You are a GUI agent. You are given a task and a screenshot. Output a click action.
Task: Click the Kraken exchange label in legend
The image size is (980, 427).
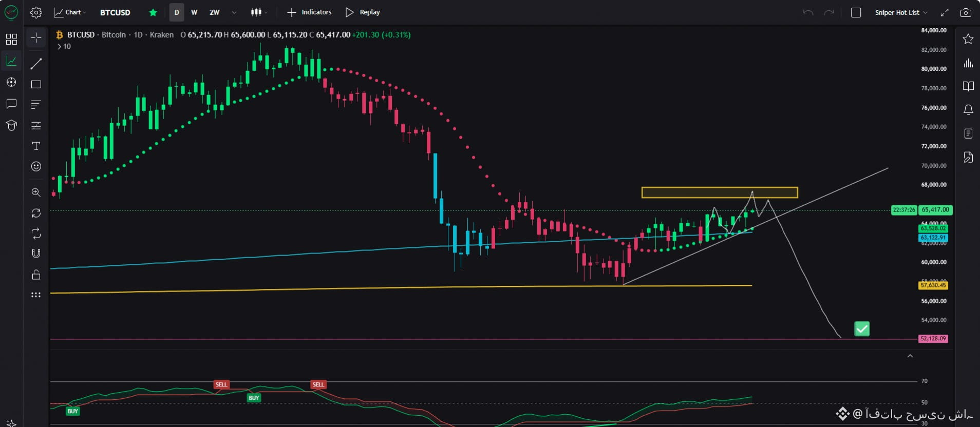(x=162, y=35)
